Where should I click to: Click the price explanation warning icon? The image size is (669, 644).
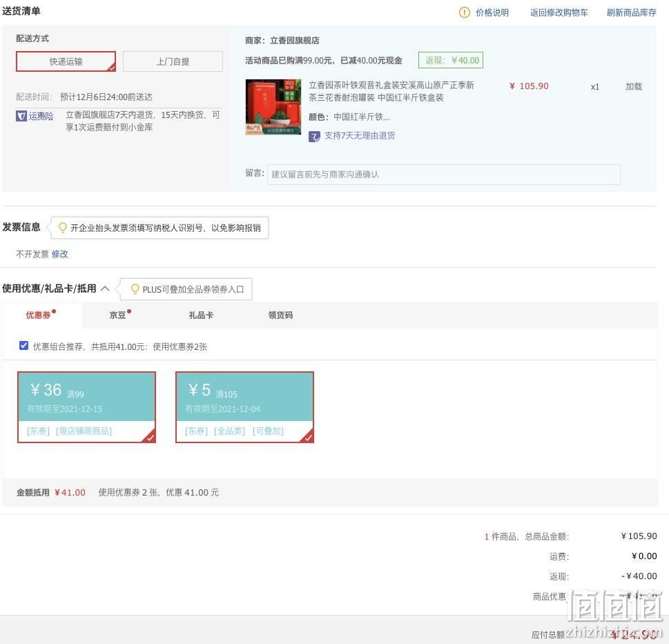pos(464,12)
